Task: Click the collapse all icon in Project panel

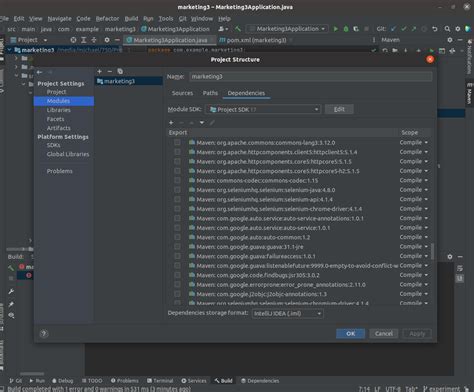Action: [x=94, y=40]
